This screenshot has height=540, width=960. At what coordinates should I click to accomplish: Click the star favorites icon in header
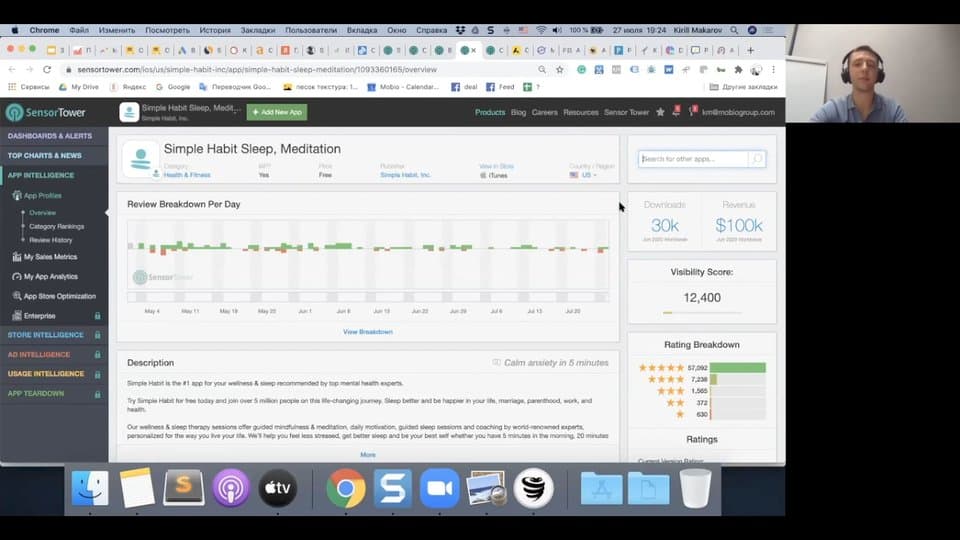click(660, 112)
